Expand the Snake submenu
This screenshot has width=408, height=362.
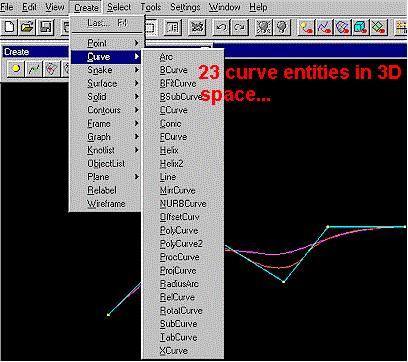pos(106,70)
